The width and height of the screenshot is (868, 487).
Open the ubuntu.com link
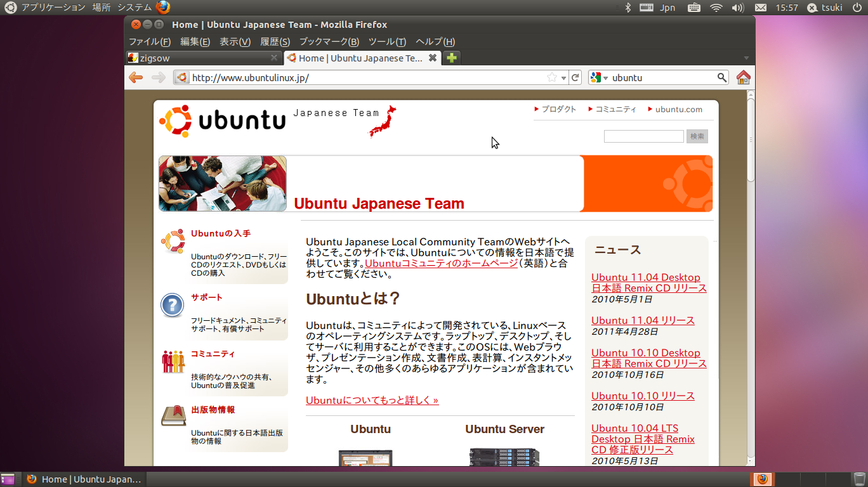coord(679,109)
